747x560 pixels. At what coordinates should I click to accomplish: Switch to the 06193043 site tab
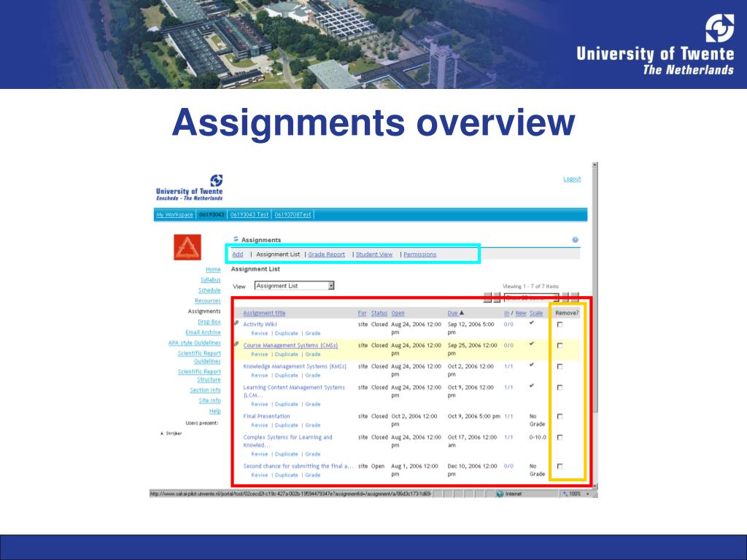(211, 214)
